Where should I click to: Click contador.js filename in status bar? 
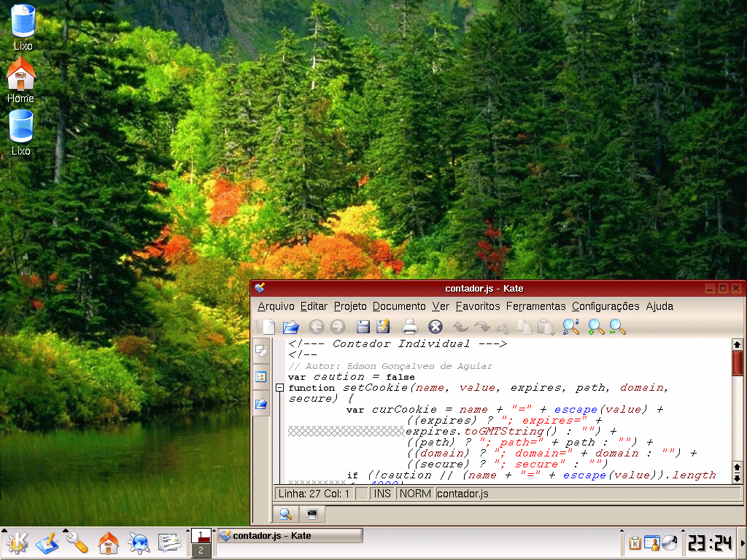coord(462,494)
